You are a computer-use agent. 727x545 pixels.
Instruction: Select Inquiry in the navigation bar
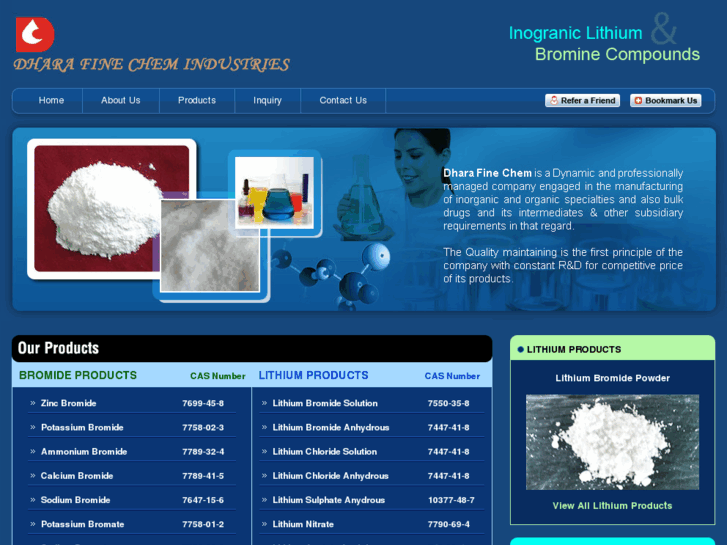(268, 100)
